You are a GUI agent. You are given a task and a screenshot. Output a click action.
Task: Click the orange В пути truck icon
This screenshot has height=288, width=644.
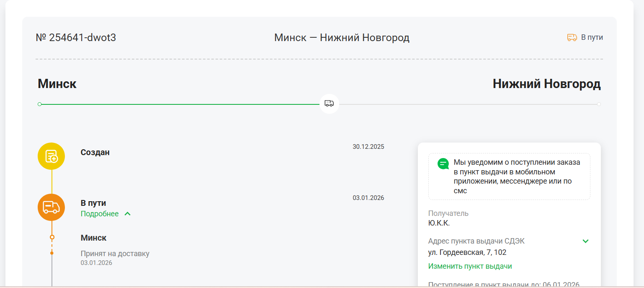[x=51, y=207]
